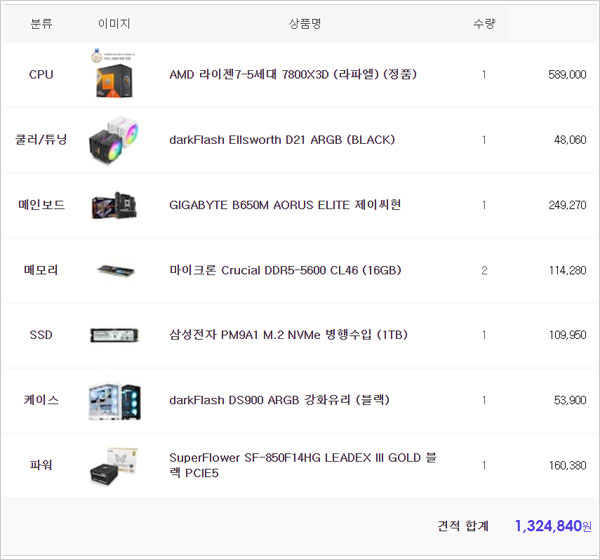600x560 pixels.
Task: Select the 메모리 category cell
Action: click(41, 270)
